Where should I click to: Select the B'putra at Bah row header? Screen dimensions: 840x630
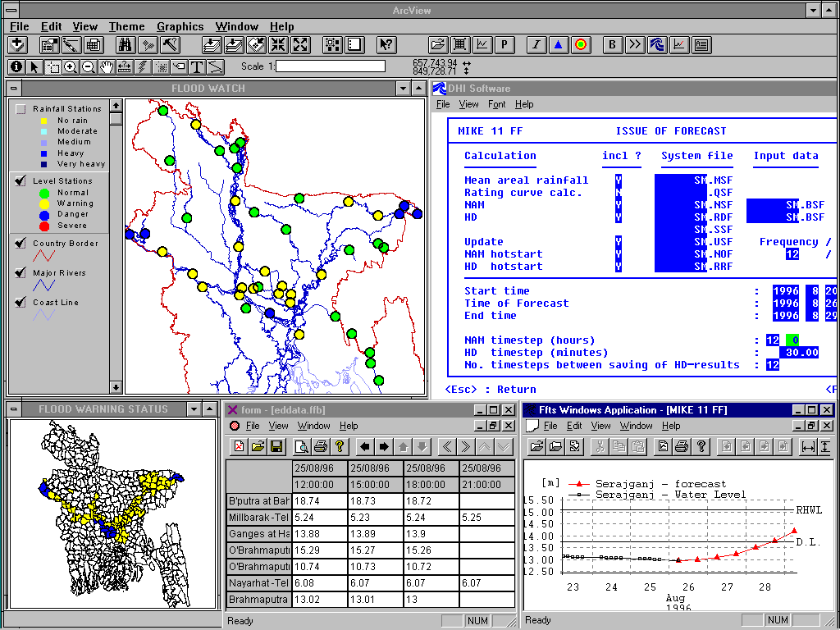(x=258, y=501)
